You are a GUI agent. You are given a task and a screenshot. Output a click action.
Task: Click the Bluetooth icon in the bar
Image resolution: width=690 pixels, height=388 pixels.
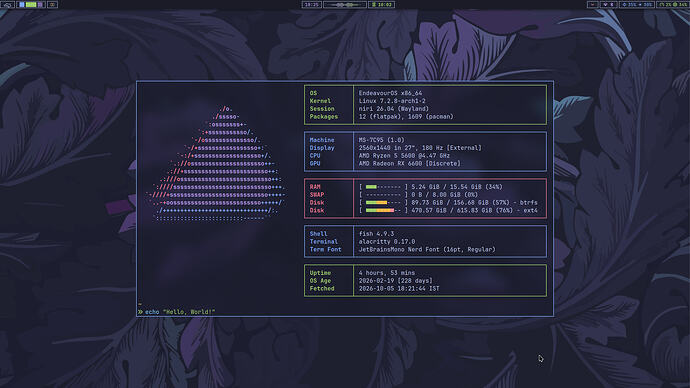click(612, 4)
